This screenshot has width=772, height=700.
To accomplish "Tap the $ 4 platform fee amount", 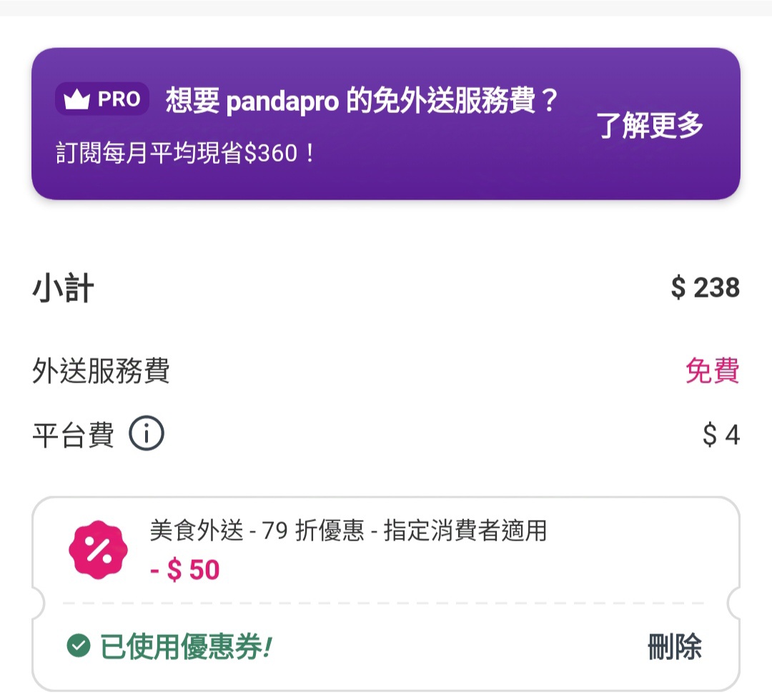I will [721, 435].
